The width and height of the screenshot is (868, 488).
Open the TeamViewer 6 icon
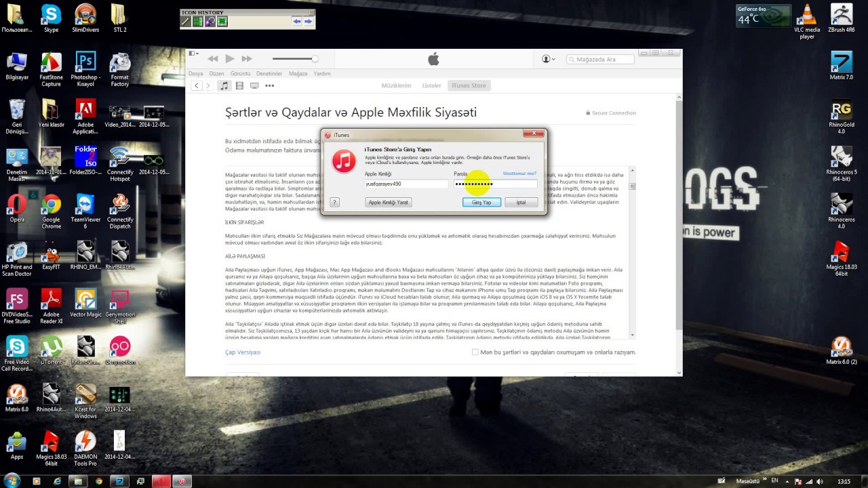(x=85, y=211)
